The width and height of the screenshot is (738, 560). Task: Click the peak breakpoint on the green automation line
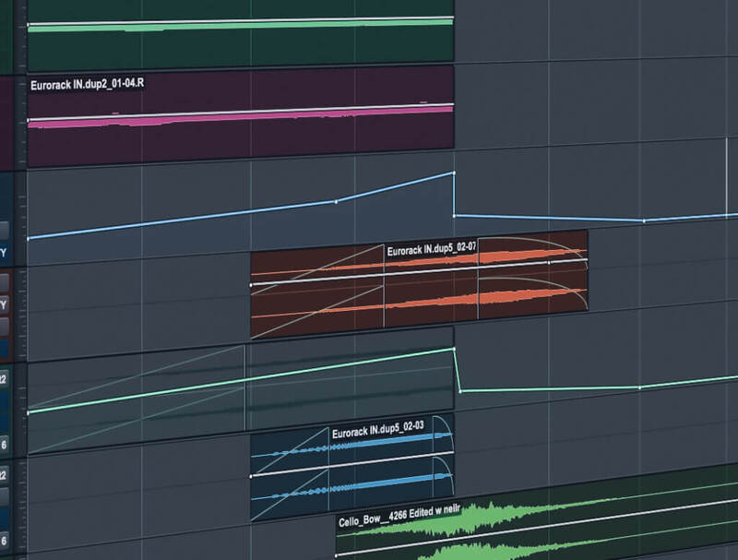pyautogui.click(x=454, y=349)
